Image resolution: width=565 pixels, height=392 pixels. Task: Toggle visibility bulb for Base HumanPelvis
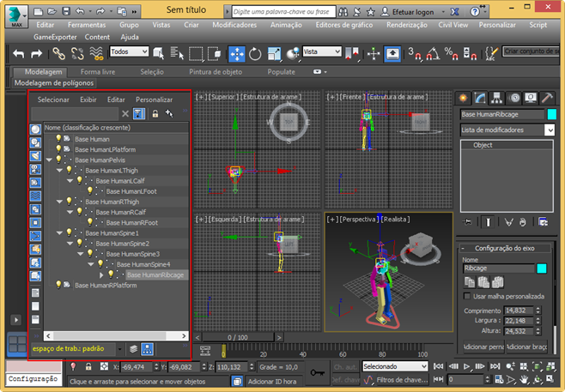point(58,160)
